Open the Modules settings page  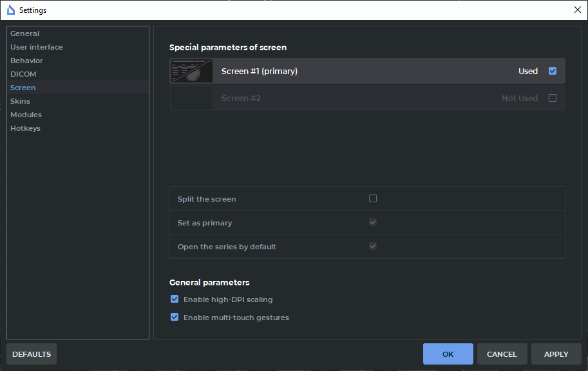pyautogui.click(x=26, y=115)
